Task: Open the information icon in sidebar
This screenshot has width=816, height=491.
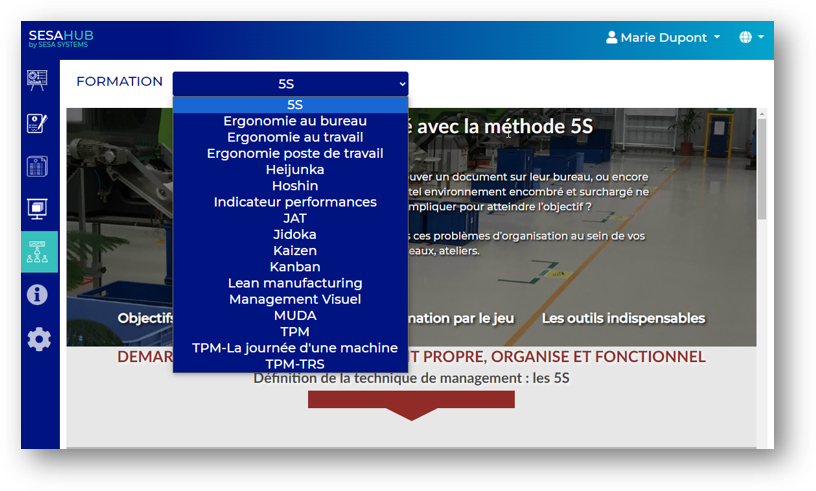Action: click(x=38, y=295)
